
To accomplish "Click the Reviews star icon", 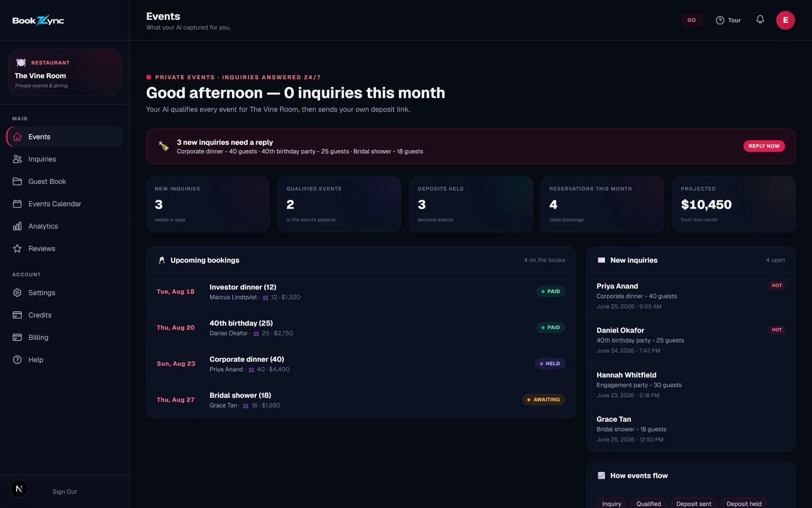I will pyautogui.click(x=17, y=248).
